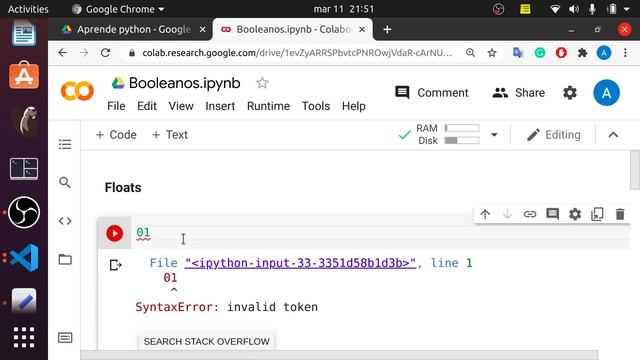The image size is (640, 360).
Task: Collapse the header with chevron
Action: pos(613,135)
